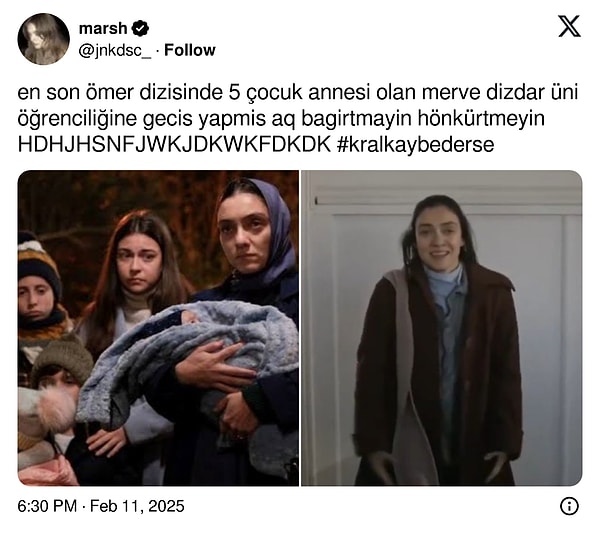The image size is (600, 536).
Task: Open the X logo link
Action: [569, 26]
